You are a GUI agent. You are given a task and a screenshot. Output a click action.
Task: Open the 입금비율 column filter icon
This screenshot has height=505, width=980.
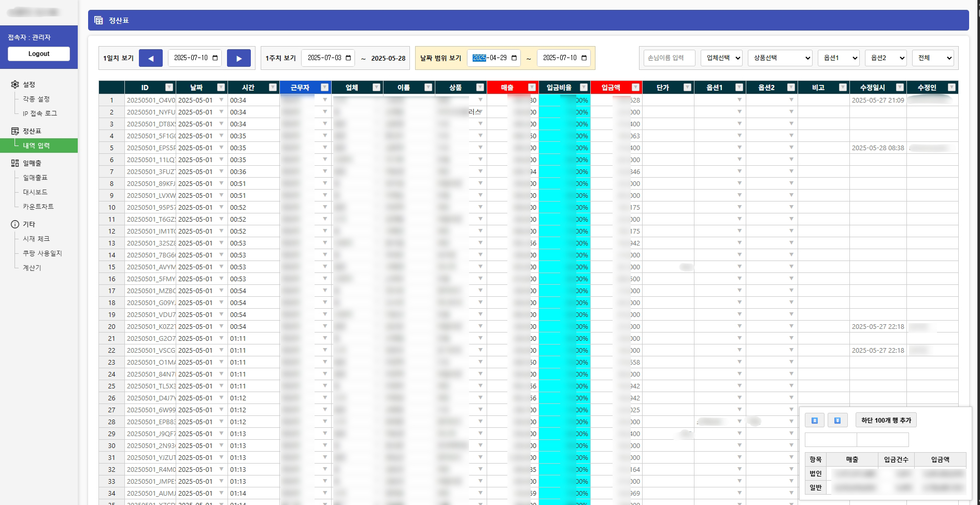point(584,87)
